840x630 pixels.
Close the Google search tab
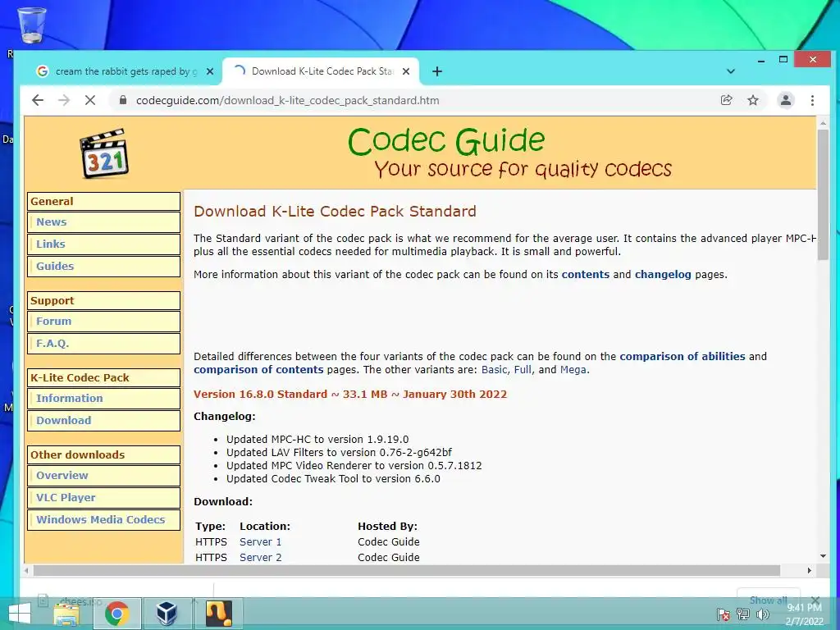(210, 71)
